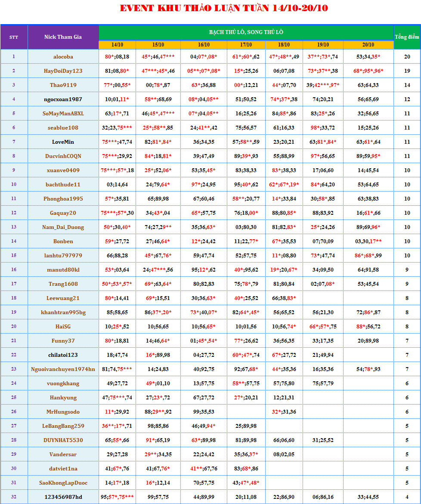Screen dimensions: 421x504
Task: Open HayDoiDay123 participant entry
Action: [x=63, y=71]
